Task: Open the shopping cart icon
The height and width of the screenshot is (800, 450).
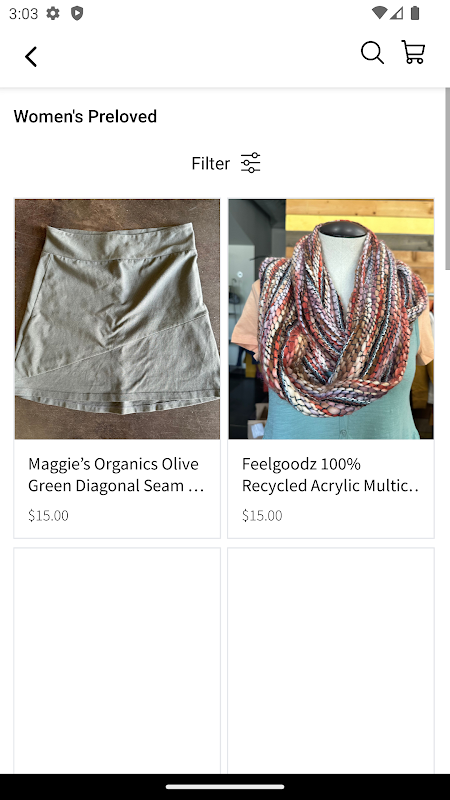Action: (413, 52)
